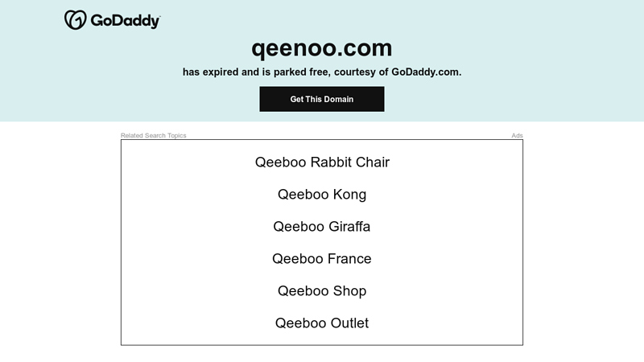Click the GoDaddy heart-shaped logo icon
Image resolution: width=644 pixels, height=362 pixels.
tap(75, 19)
